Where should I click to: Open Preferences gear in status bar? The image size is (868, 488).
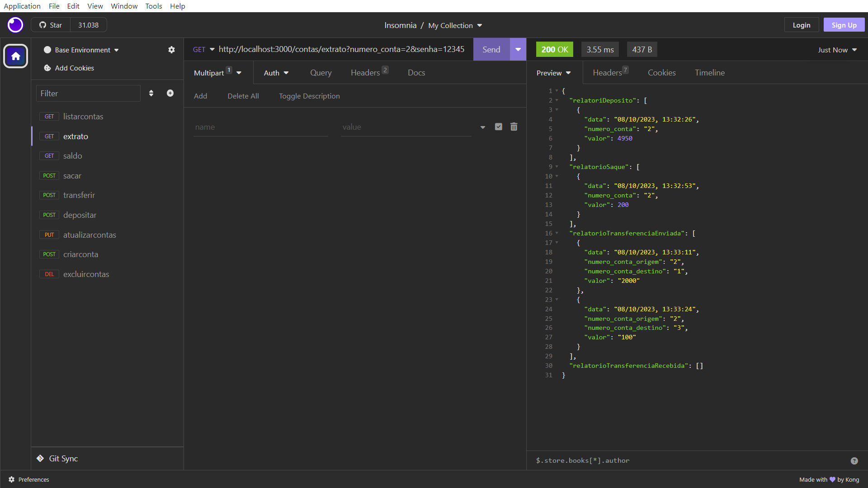tap(12, 479)
